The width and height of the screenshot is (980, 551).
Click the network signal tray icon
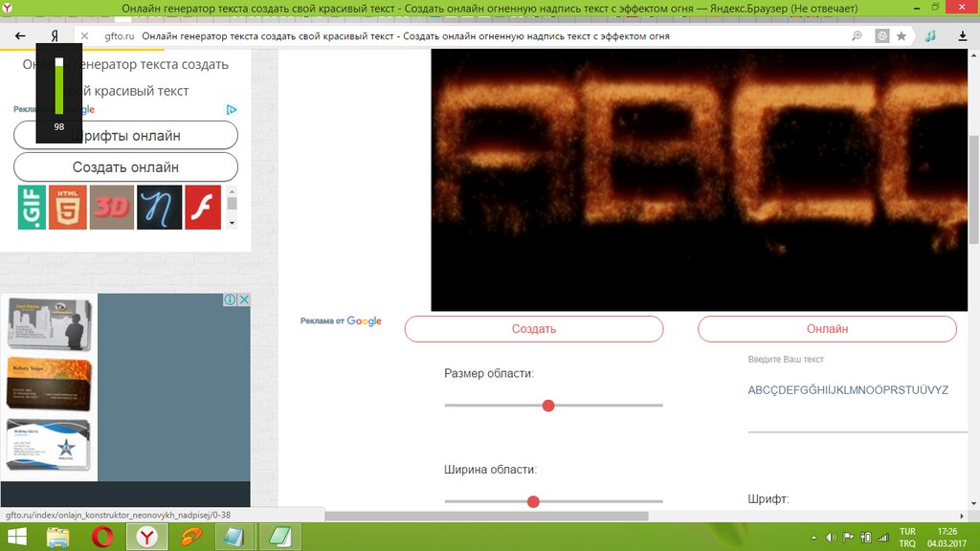point(883,538)
